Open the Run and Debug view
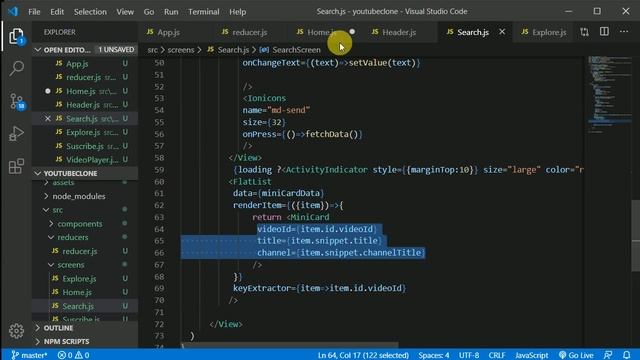 pos(16,133)
